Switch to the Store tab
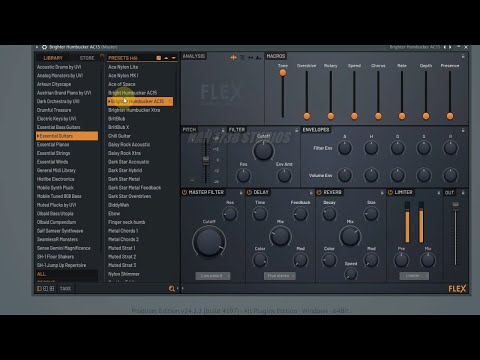The image size is (480, 360). 87,58
